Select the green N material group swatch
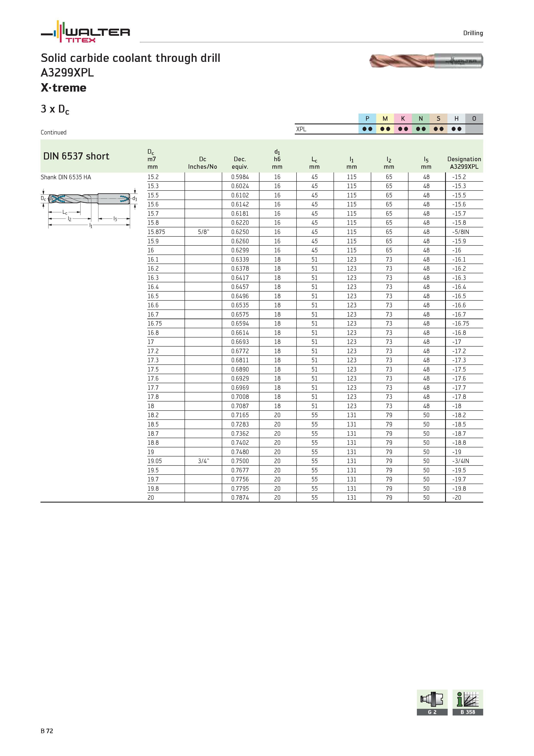Screen dimensions: 534x756 pos(421,119)
